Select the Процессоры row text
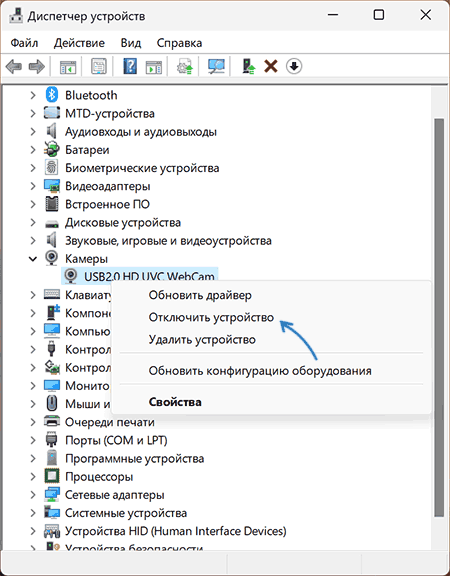Screen dimensions: 450x576 (x=99, y=477)
